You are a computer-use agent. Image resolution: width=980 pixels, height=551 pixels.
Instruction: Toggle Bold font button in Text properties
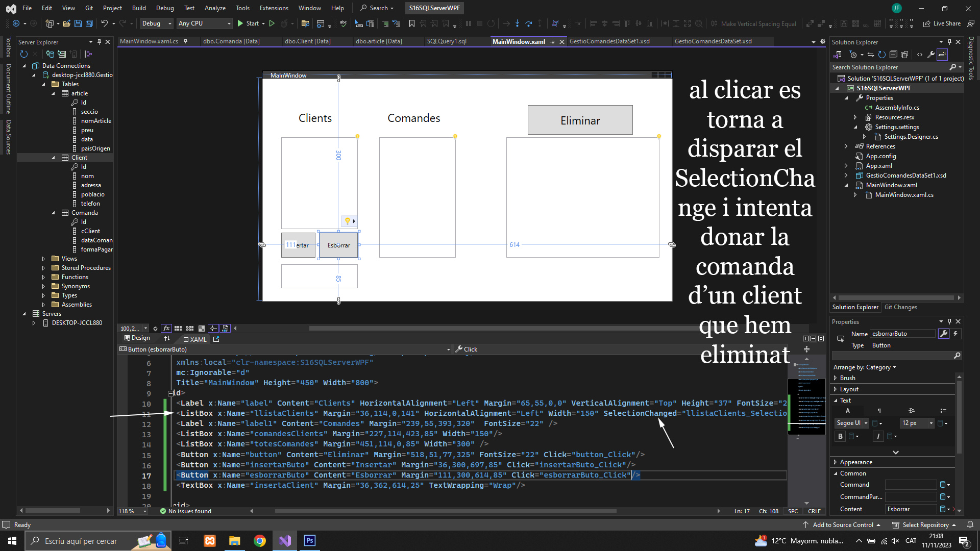coord(840,436)
